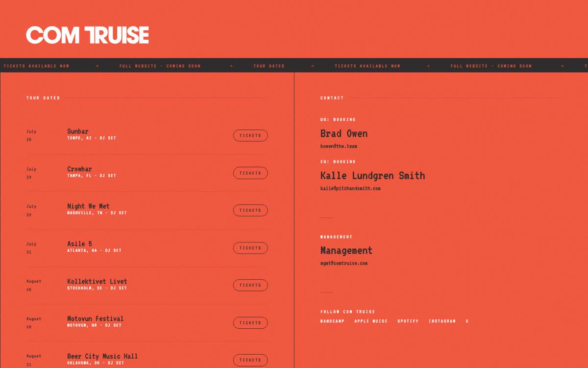Open the Spotify link
Viewport: 588px width, 368px height.
pyautogui.click(x=408, y=321)
